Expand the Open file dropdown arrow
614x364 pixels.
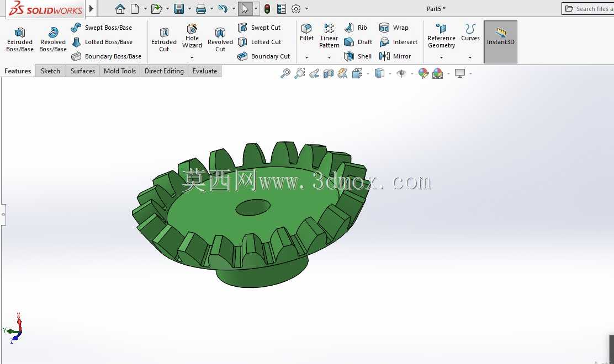[168, 9]
